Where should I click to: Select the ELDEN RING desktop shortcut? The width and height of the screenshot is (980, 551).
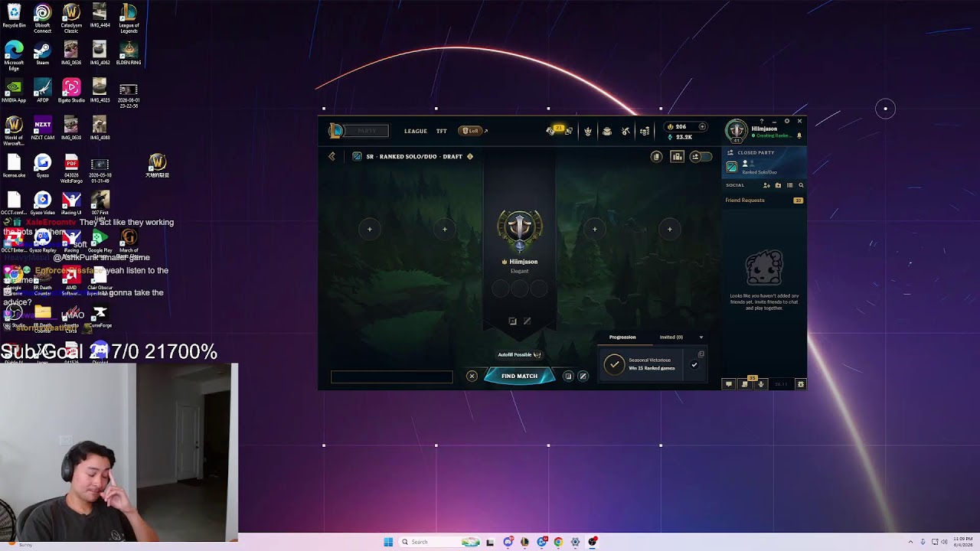(x=129, y=54)
